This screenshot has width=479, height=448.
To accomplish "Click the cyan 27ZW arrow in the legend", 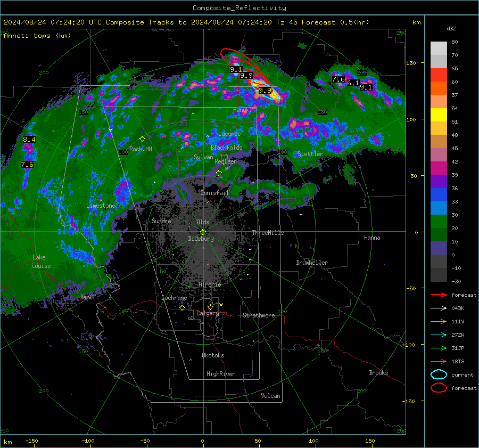I will (x=439, y=335).
